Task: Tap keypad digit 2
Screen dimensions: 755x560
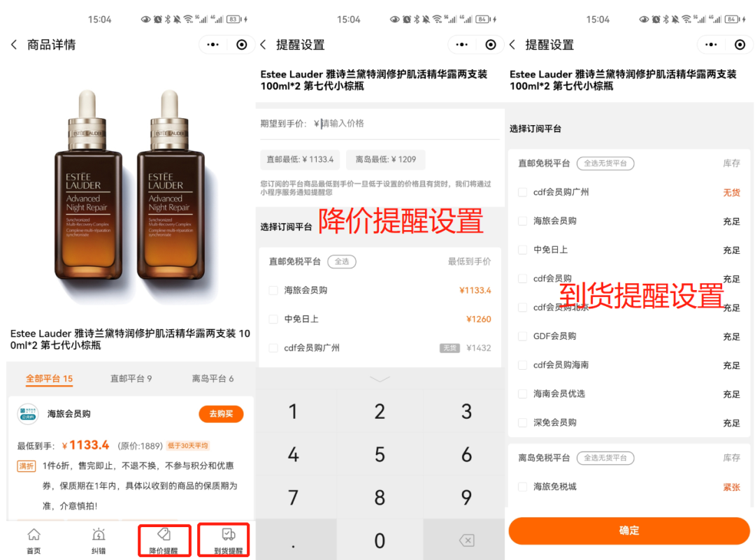Action: tap(380, 412)
